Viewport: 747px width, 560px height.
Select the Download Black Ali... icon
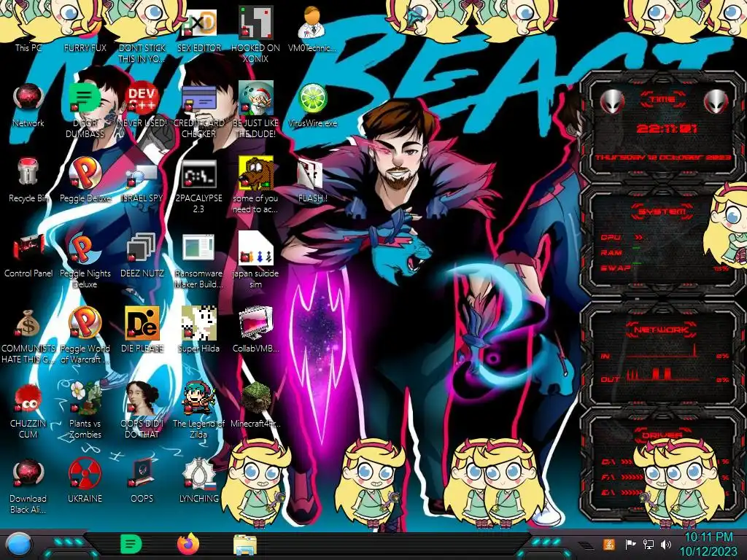pyautogui.click(x=28, y=486)
